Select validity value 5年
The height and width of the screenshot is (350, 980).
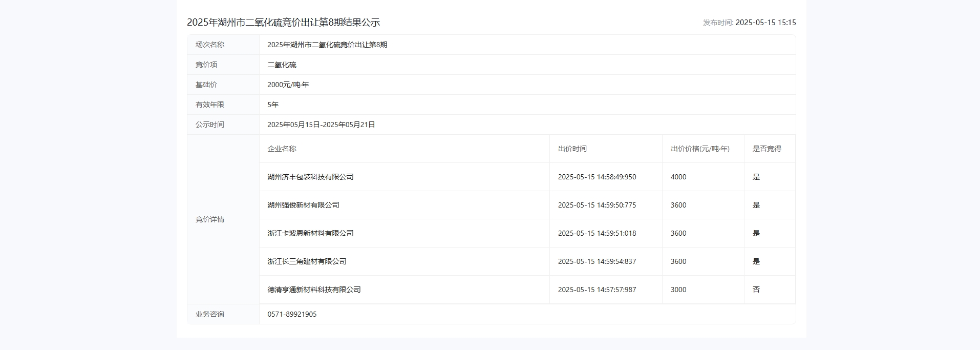pyautogui.click(x=273, y=105)
